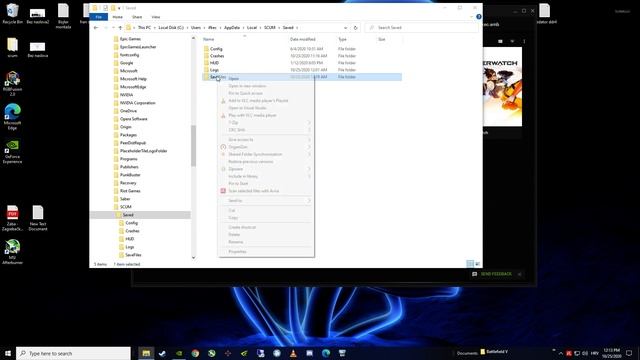Open VLC media player from taskbar
This screenshot has width=640, height=360.
click(x=293, y=353)
